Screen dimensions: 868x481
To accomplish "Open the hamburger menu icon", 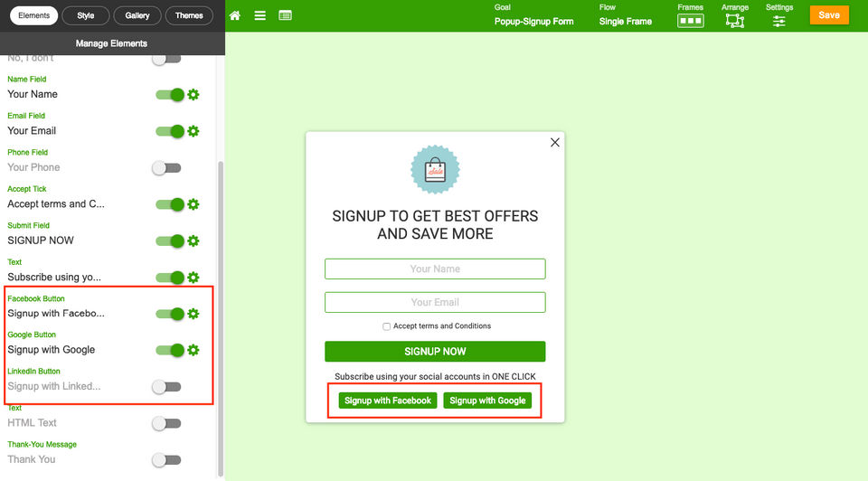I will 259,15.
